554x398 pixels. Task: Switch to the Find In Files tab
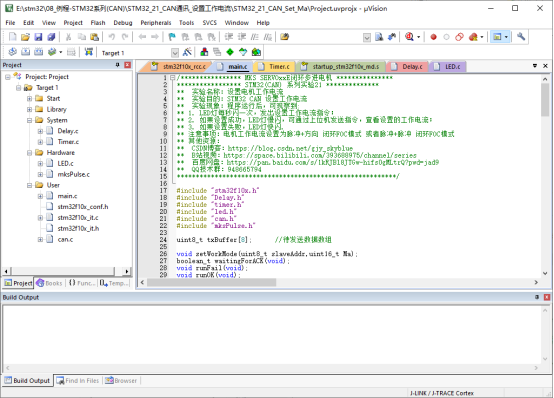click(x=78, y=381)
